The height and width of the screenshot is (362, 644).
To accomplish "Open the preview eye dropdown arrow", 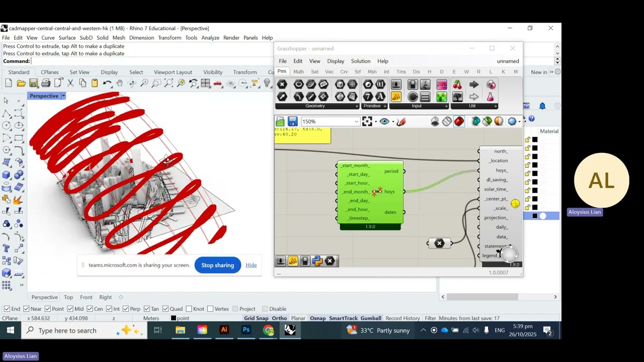I will pyautogui.click(x=392, y=122).
